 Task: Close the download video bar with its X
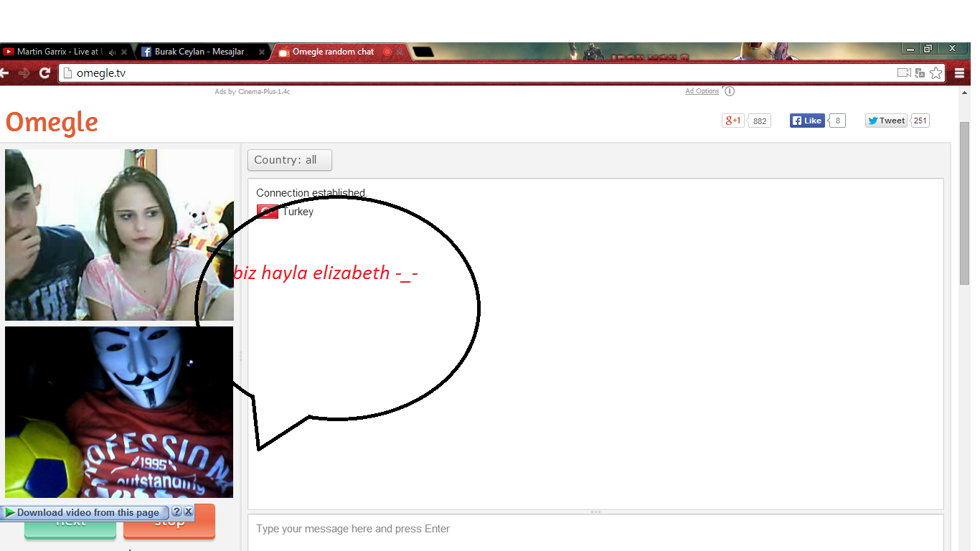click(188, 512)
